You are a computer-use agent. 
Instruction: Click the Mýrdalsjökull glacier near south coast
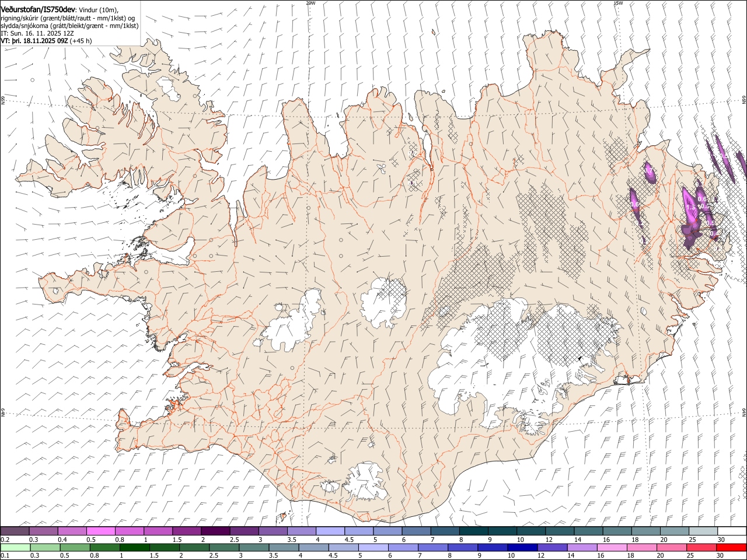366,481
